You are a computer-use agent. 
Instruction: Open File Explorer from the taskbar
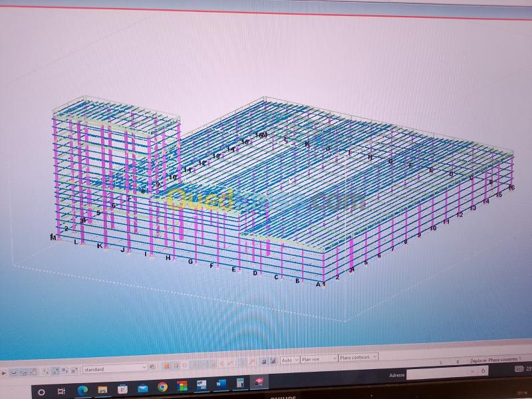tap(102, 390)
